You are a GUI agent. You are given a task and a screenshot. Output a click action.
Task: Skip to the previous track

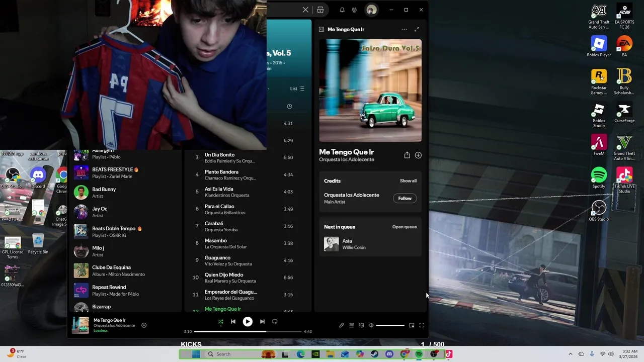[x=233, y=322]
